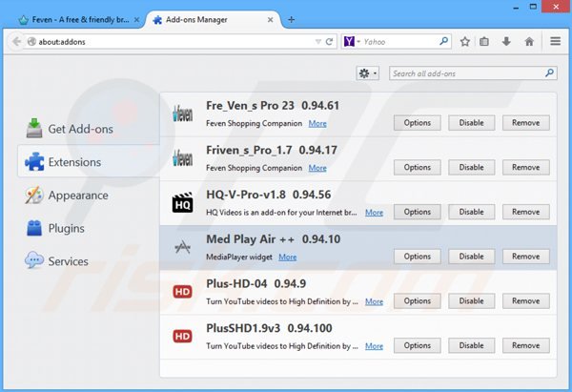Go to the Home page icon
Screen dimensions: 572x392
pyautogui.click(x=529, y=42)
